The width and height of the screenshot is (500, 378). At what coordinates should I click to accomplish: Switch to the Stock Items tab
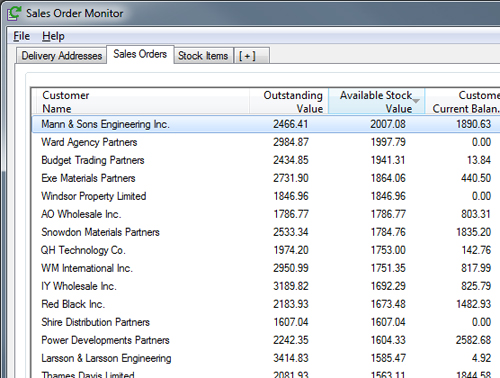pos(203,55)
